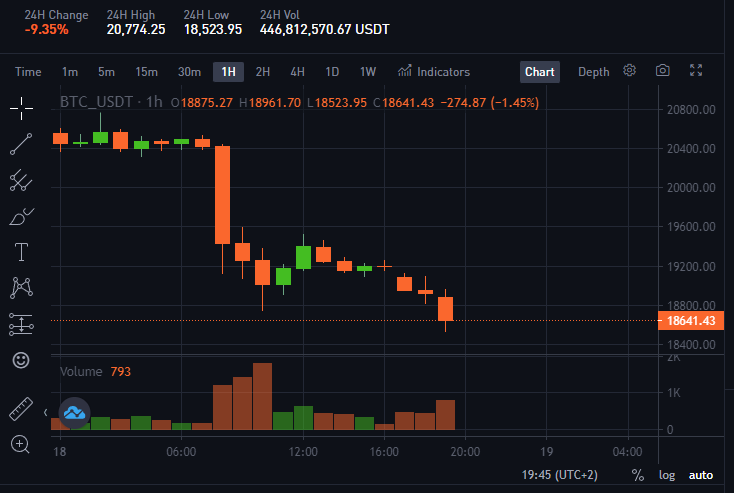Switch to the Time line view
The width and height of the screenshot is (734, 493).
[x=28, y=72]
